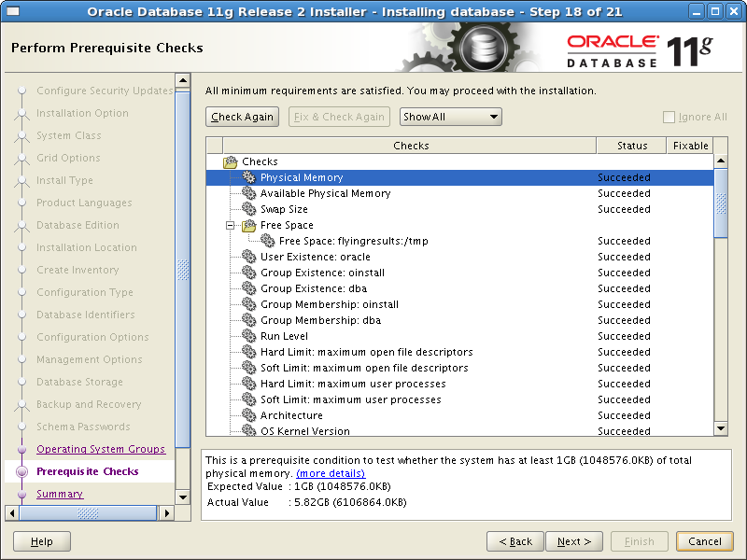
Task: Click the Schema Passwords step label
Action: tap(83, 427)
